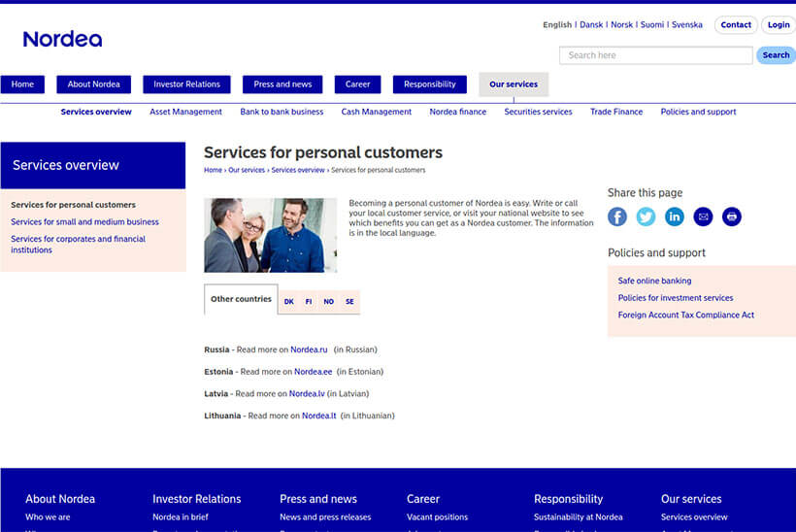Click Services overview in the breadcrumb

(298, 170)
